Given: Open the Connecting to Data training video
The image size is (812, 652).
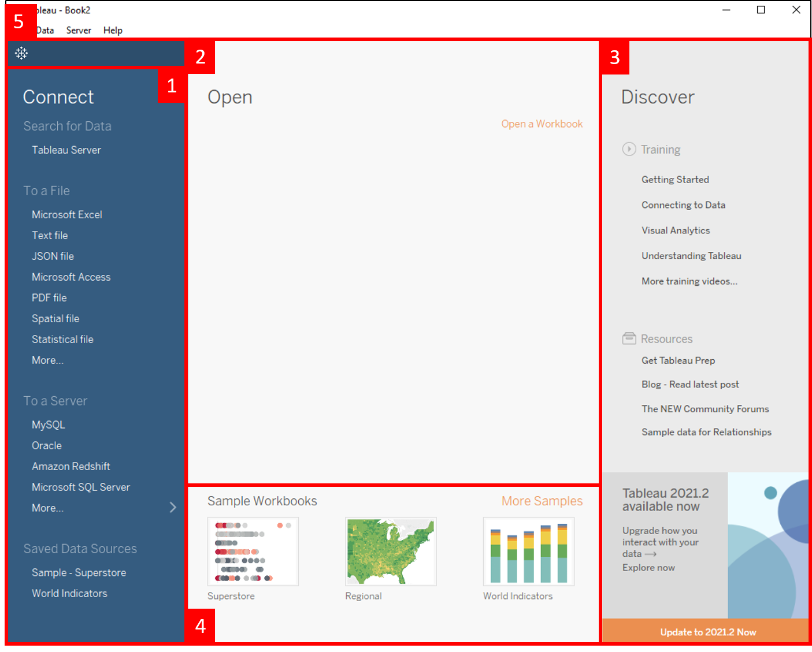Looking at the screenshot, I should [683, 205].
